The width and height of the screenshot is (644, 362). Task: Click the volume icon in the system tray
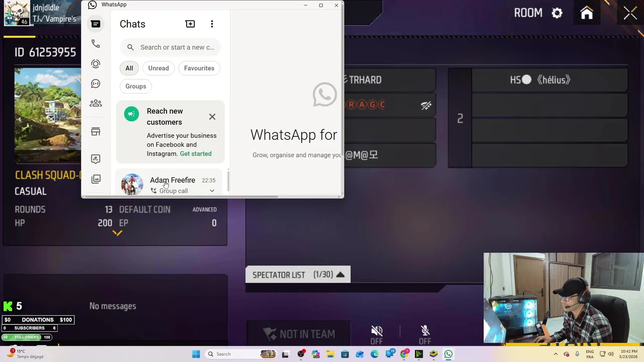click(x=612, y=354)
